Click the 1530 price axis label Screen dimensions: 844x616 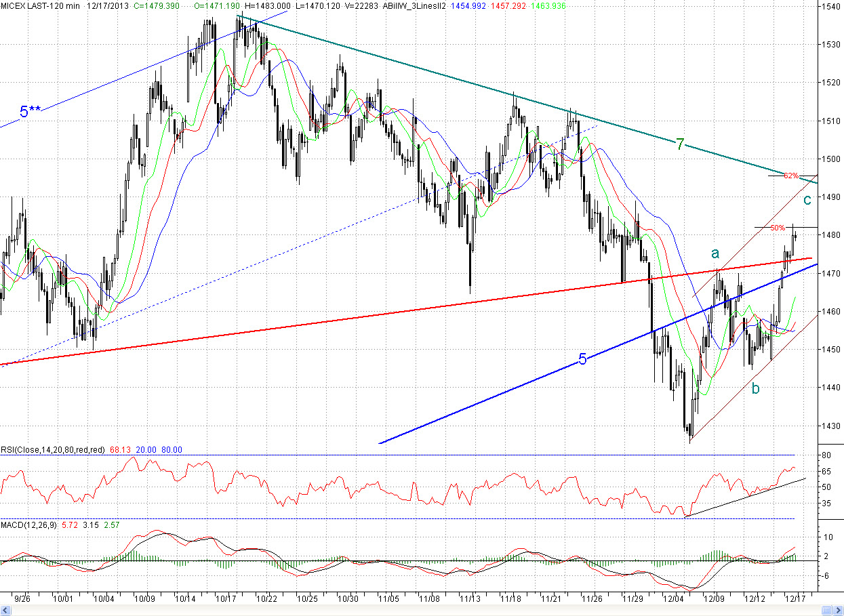[830, 45]
